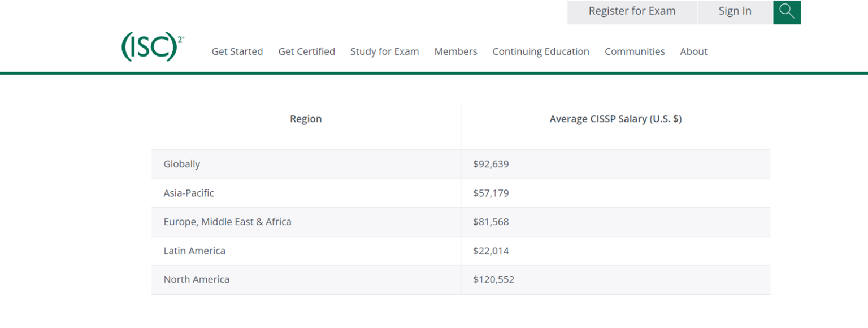Click the Sign In button
Image resolution: width=868 pixels, height=328 pixels.
[735, 11]
